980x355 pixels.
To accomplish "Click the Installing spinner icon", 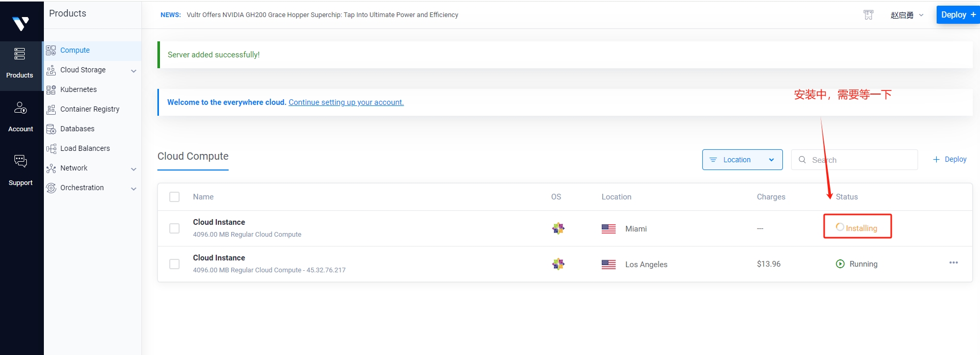I will tap(840, 227).
